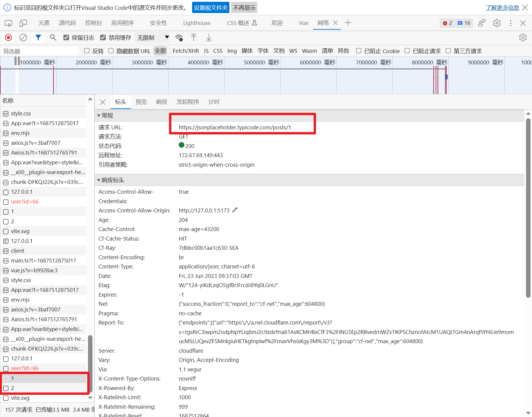
Task: Open DevTools more options menu
Action: click(511, 23)
